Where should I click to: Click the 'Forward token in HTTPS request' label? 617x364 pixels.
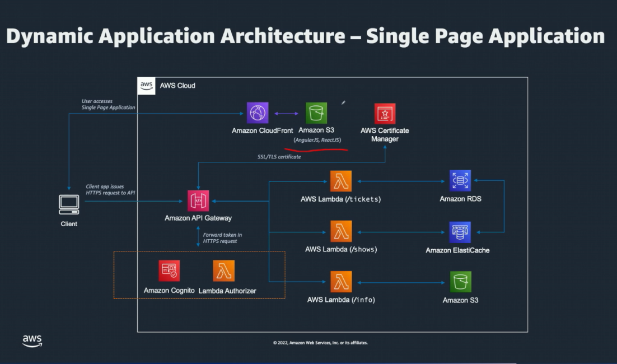click(x=222, y=238)
